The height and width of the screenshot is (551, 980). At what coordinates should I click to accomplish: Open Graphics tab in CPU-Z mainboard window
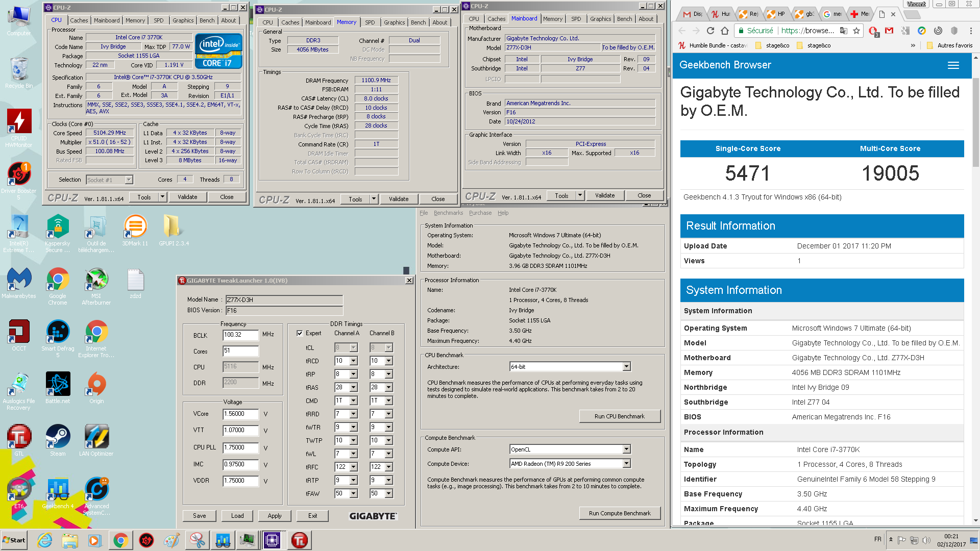click(600, 19)
